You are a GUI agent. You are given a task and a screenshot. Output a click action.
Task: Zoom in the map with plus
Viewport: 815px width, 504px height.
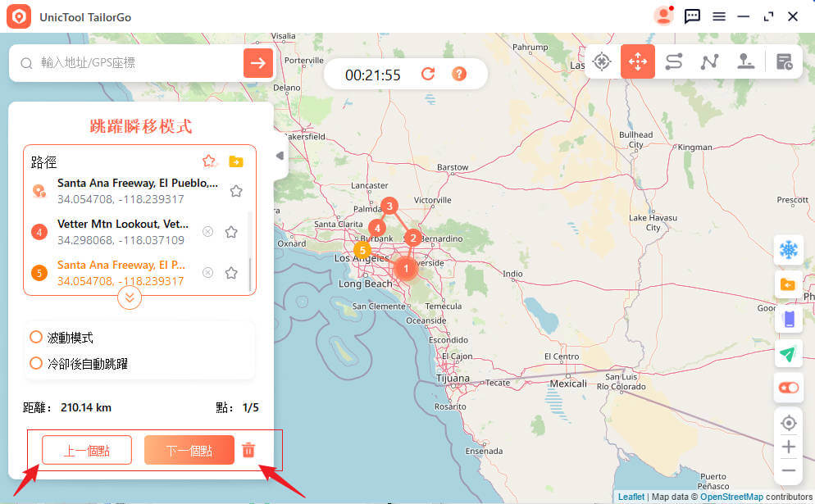pos(789,447)
